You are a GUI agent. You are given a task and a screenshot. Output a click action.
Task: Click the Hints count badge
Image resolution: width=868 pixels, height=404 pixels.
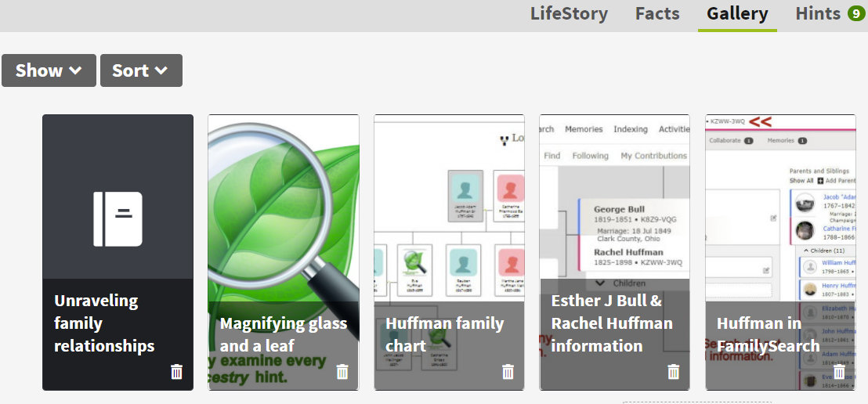pyautogui.click(x=855, y=13)
